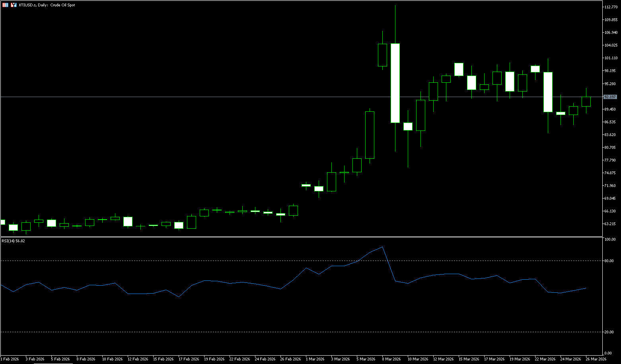The image size is (621, 364).
Task: Select the RSI(14) indicator label
Action: tap(13, 241)
